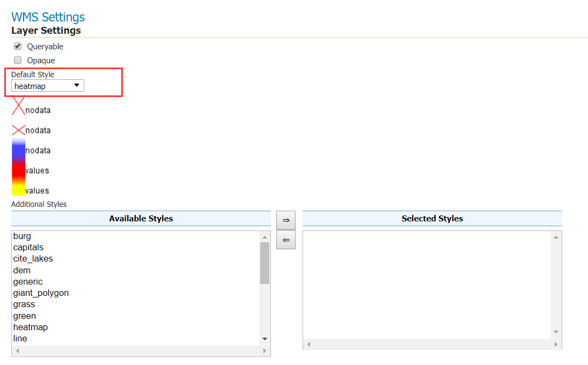
Task: Select the heatmap entry in Available Styles
Action: (31, 327)
